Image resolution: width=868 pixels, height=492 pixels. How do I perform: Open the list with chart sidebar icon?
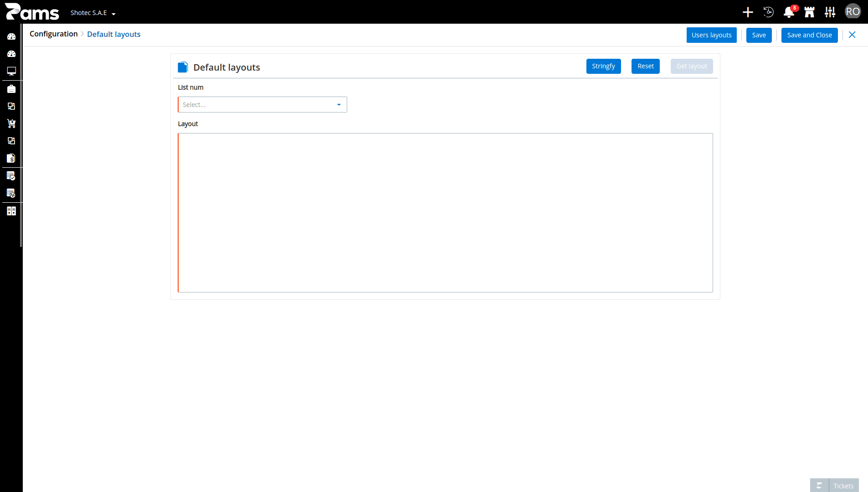[11, 193]
